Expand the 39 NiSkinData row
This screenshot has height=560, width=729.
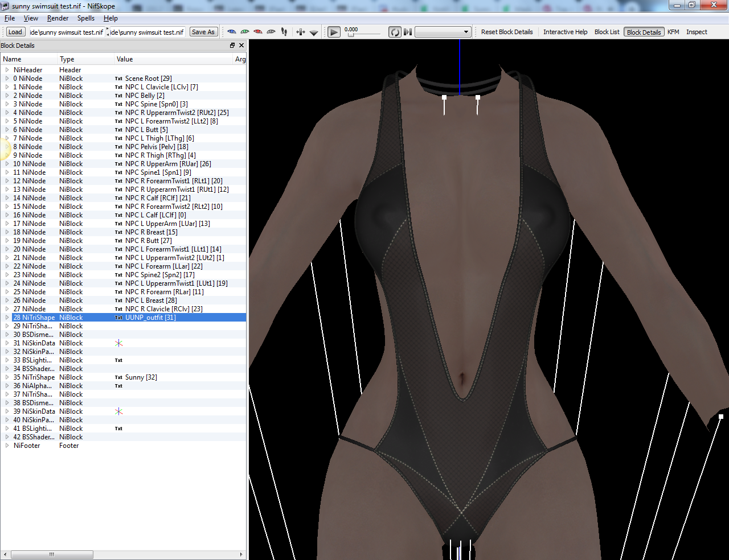7,411
